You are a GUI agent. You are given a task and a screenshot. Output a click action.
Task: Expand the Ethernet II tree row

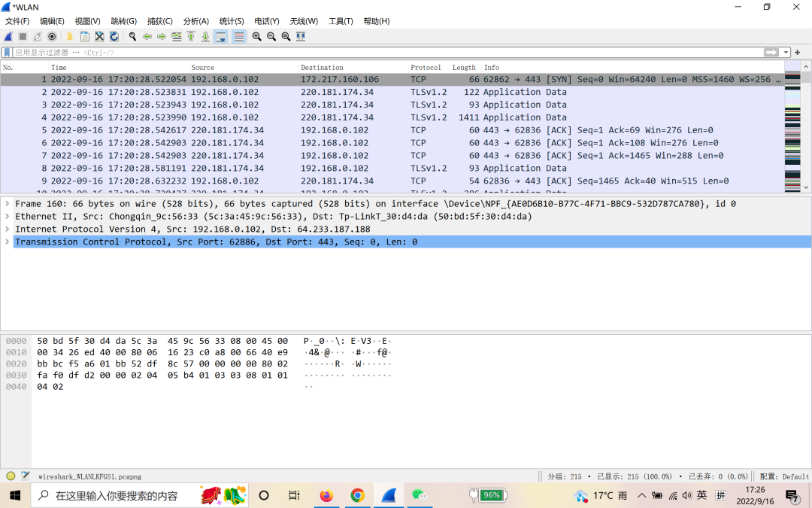tap(8, 217)
